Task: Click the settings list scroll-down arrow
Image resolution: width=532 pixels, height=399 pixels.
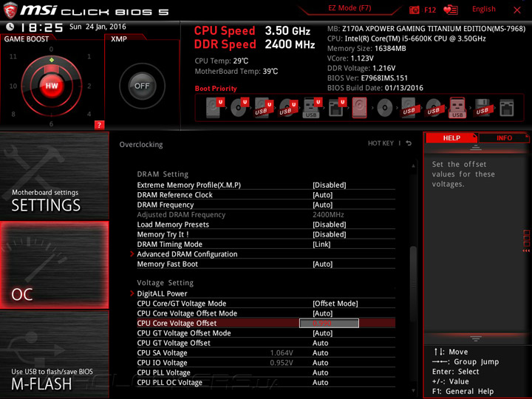Action: (x=413, y=391)
